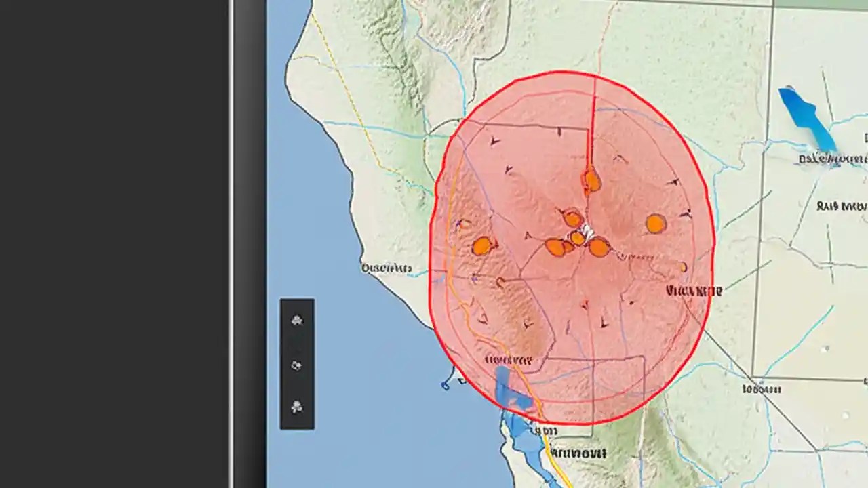This screenshot has height=488, width=868.
Task: Select the bottom tool icon on the vertical toolbar
Action: 297,408
